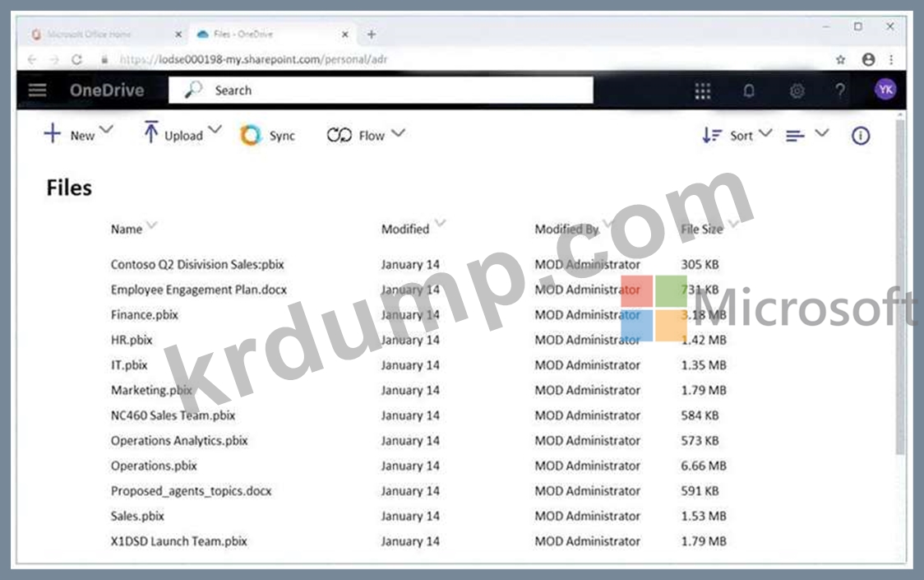Open NC460 Sales Team.pbix

pos(173,415)
